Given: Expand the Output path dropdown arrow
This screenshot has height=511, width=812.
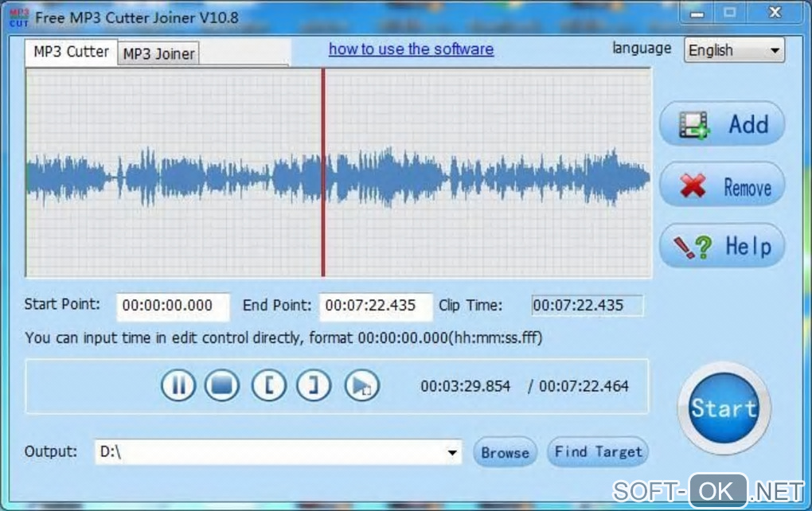Looking at the screenshot, I should pos(452,452).
